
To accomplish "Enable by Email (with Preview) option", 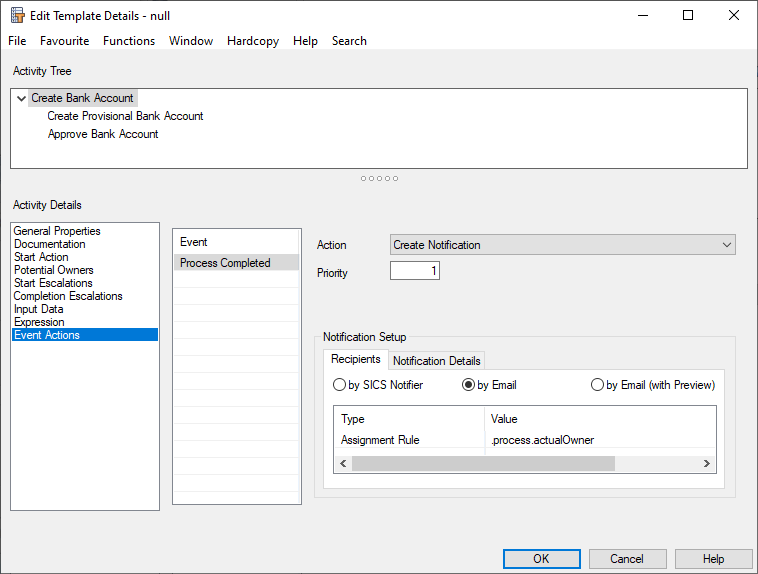I will tap(597, 385).
